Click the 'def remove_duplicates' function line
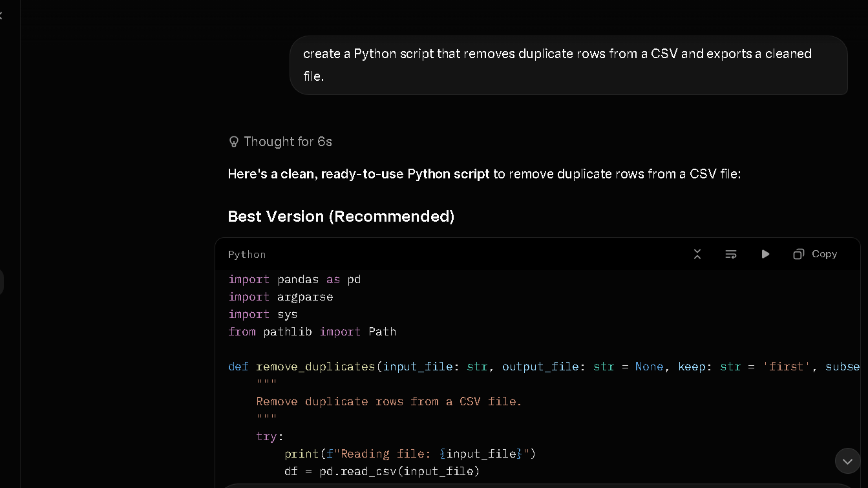Viewport: 868px width, 488px height. pos(544,366)
